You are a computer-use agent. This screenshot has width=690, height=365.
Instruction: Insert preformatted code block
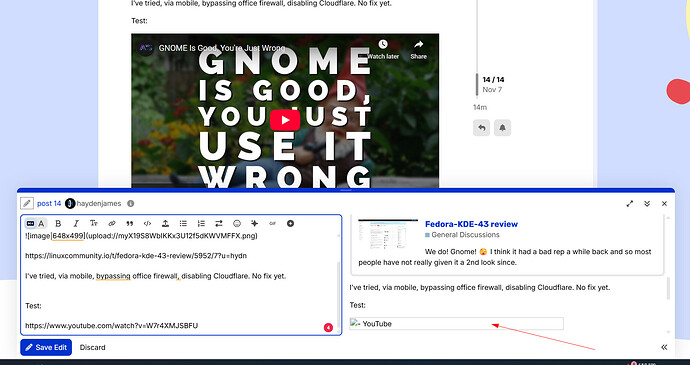tap(147, 224)
